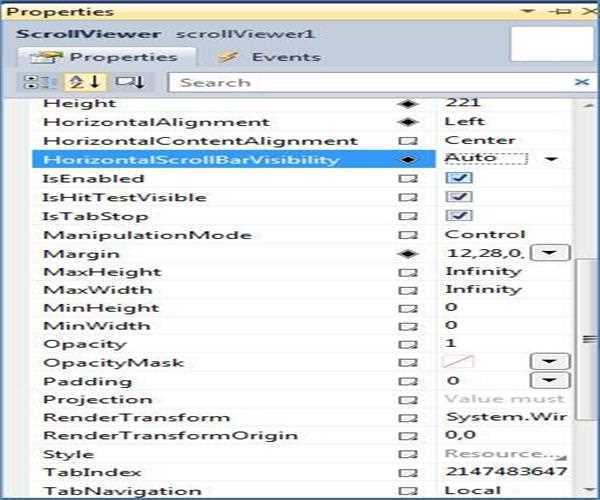Click ManipulationMode value Control
Screen dimensions: 600x500
(485, 234)
